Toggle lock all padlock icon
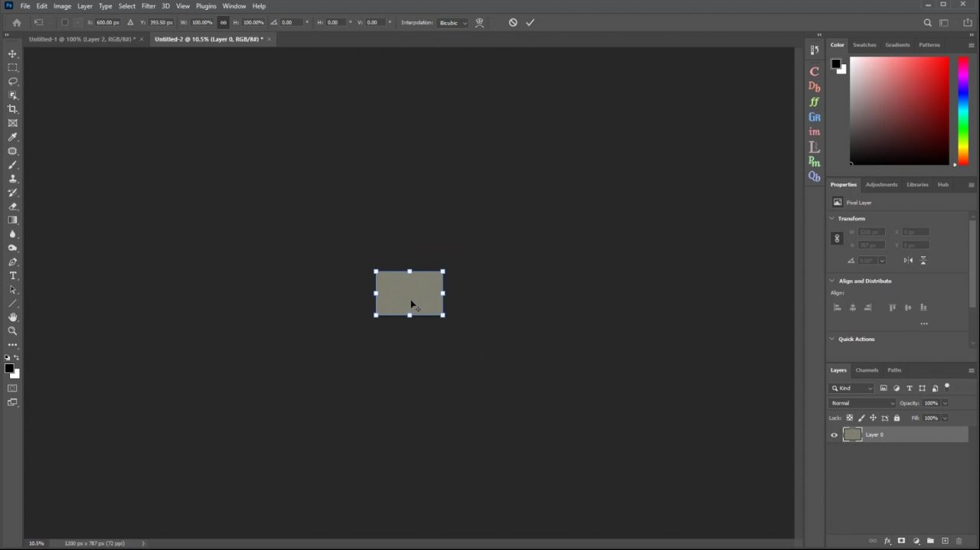The width and height of the screenshot is (980, 550). pos(897,418)
